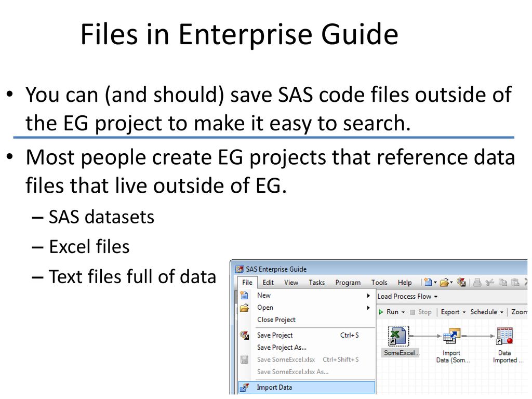Click the slide title Files in Enterprise Guide
This screenshot has height=399, width=532.
pyautogui.click(x=239, y=34)
